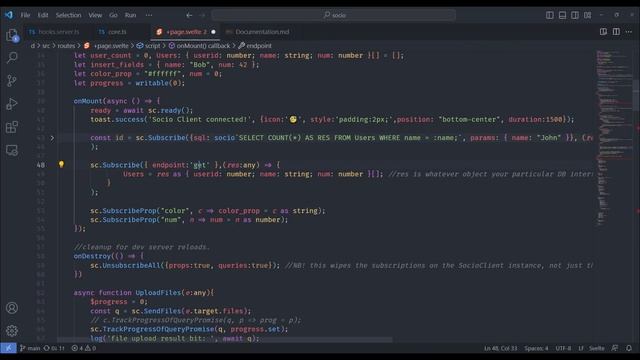Navigate back with the left arrow
The image size is (640, 360).
tap(189, 15)
